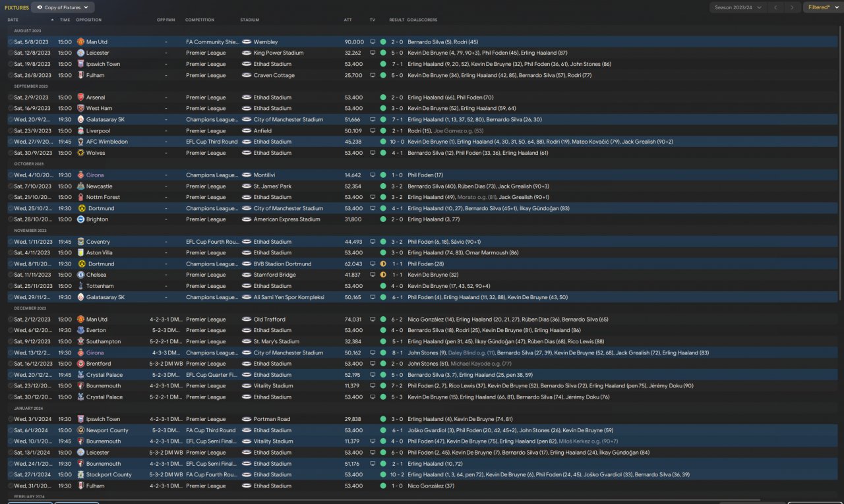Click the draw indicator in the Chelsea row

pyautogui.click(x=383, y=275)
